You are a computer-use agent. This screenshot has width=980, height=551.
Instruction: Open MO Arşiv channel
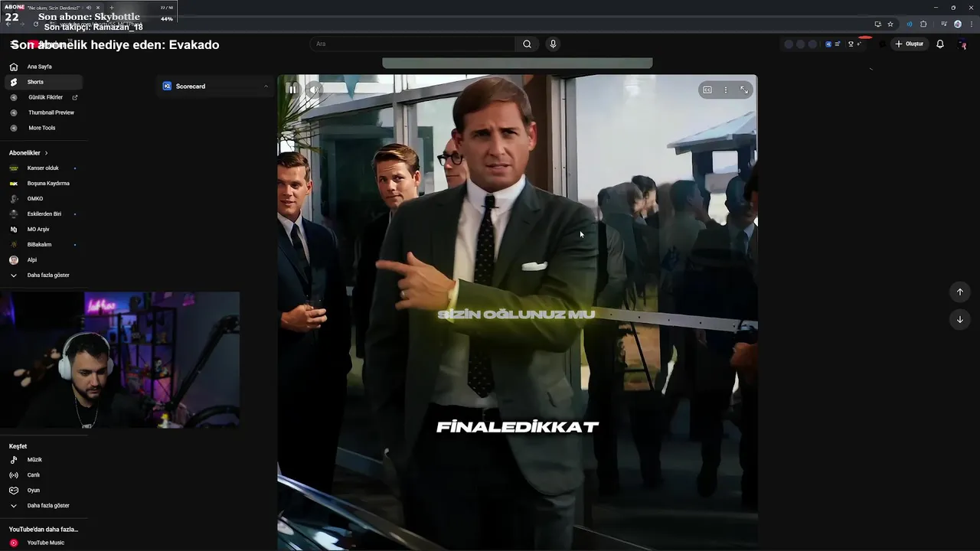[43, 229]
